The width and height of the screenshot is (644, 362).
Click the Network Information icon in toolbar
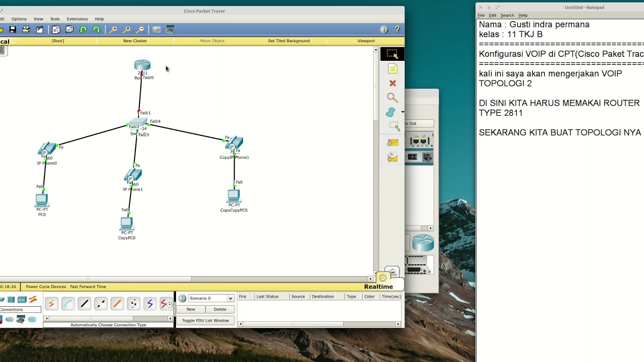tap(384, 30)
